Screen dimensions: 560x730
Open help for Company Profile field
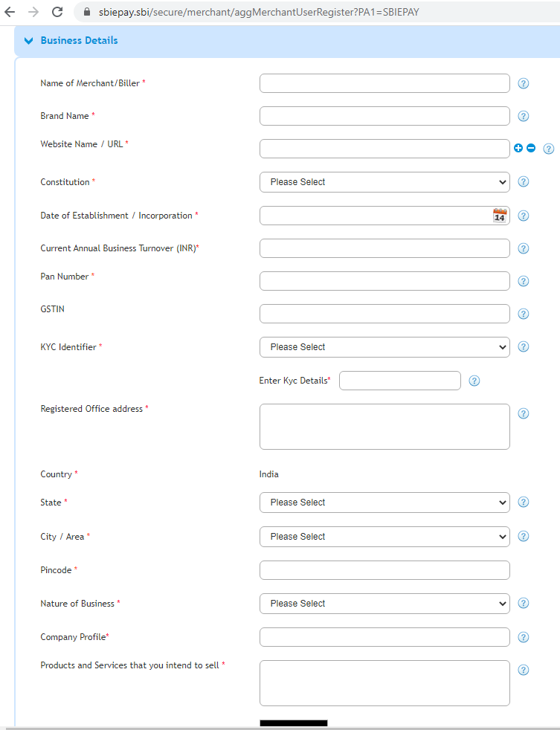523,637
